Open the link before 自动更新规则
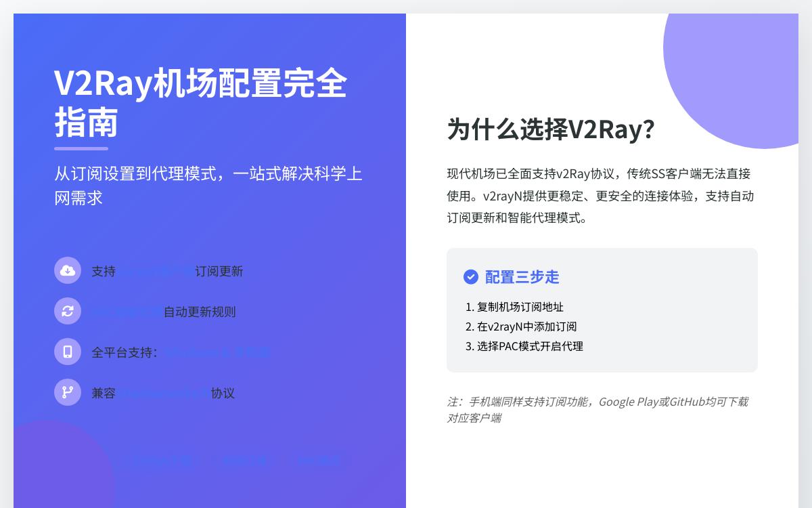 (125, 312)
